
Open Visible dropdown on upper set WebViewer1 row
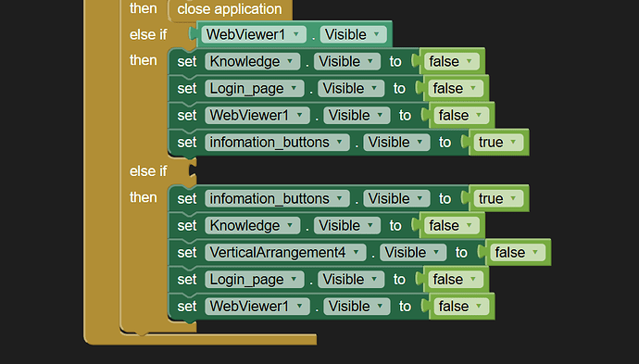pos(357,116)
